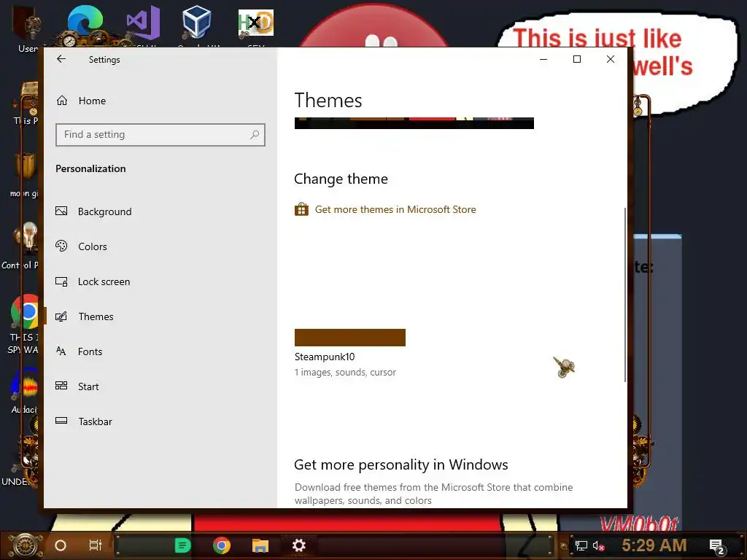
Task: Go back with the Settings back arrow
Action: (61, 59)
